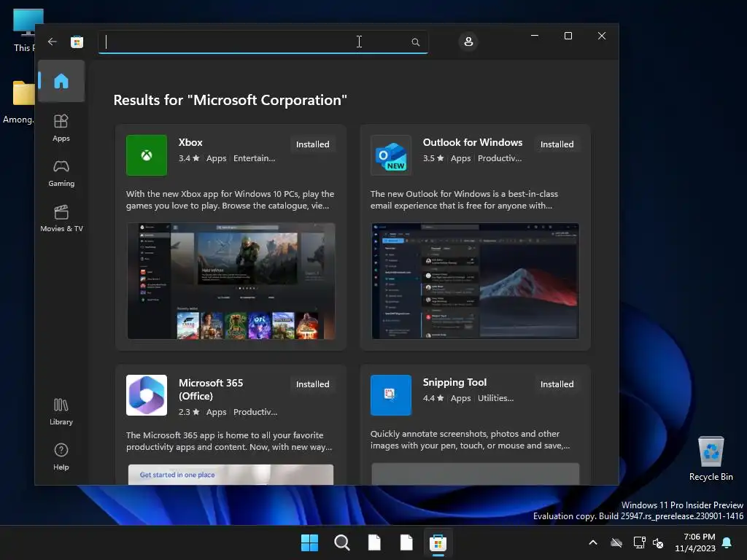Go back with the Store back arrow

[x=53, y=42]
